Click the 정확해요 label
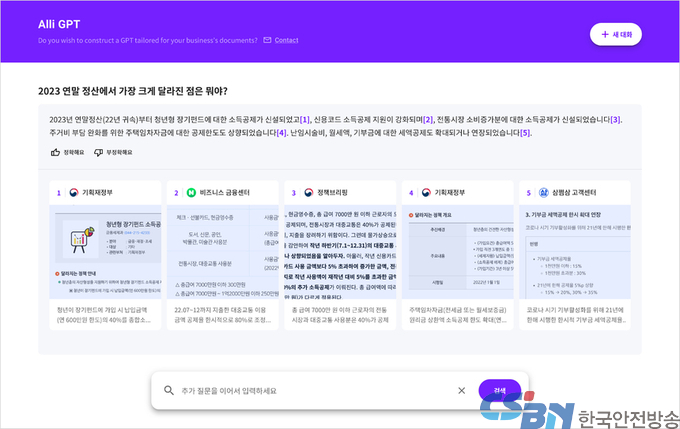The height and width of the screenshot is (429, 680). (x=74, y=152)
